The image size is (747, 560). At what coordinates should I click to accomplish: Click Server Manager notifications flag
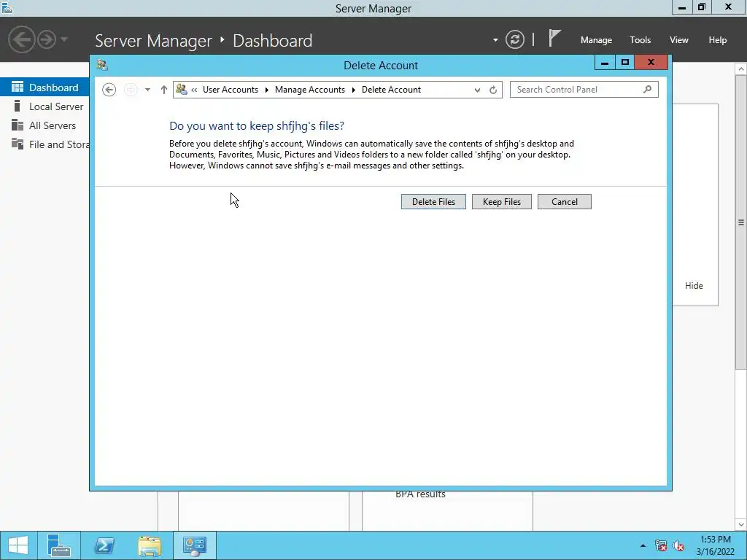(x=554, y=38)
